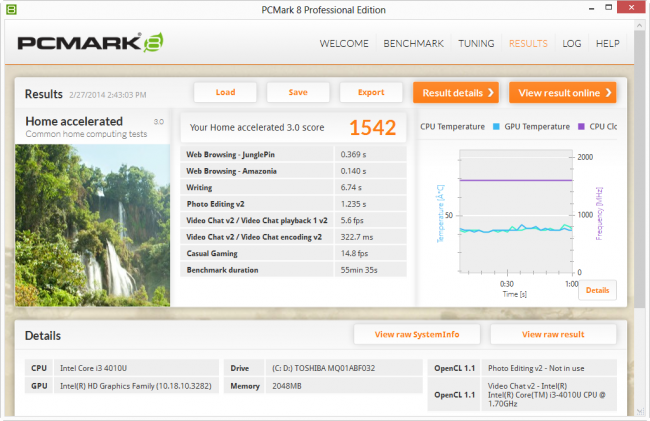The image size is (650, 421).
Task: Click the Photo Editing v2 - Not in use entry
Action: tap(536, 368)
